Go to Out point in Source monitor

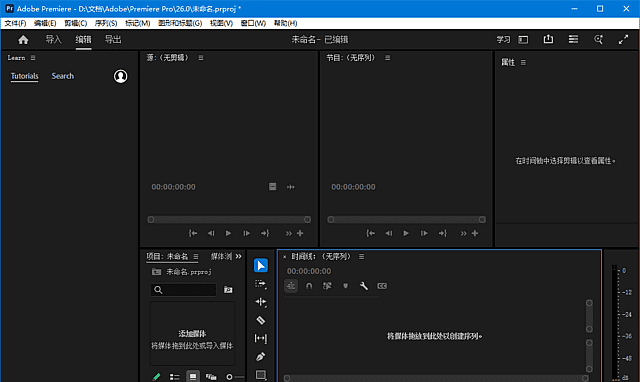pos(265,233)
